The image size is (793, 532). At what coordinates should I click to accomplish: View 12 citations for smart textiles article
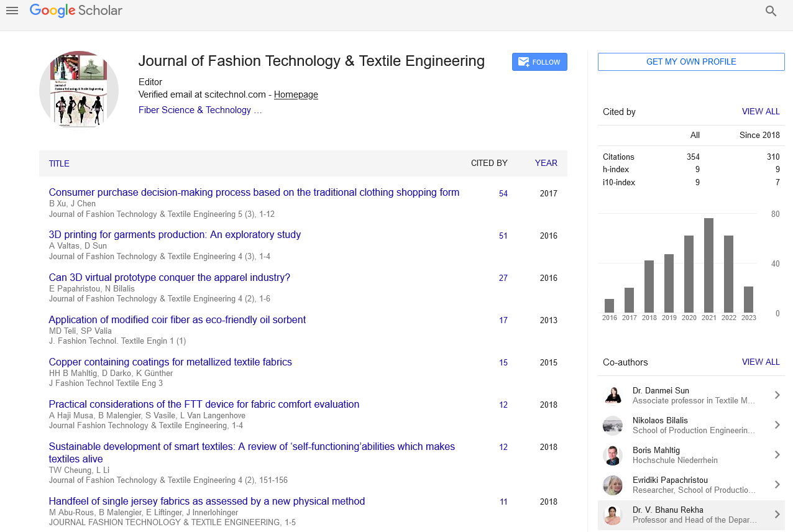(503, 447)
